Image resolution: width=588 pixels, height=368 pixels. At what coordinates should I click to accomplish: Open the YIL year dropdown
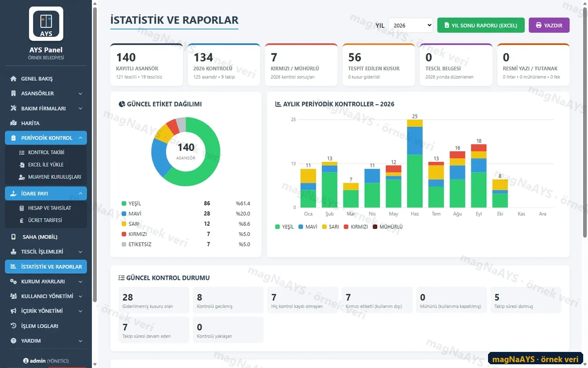coord(411,25)
